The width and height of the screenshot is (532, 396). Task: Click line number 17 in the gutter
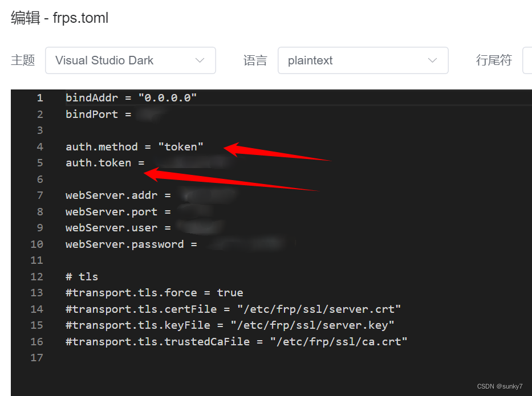click(37, 358)
